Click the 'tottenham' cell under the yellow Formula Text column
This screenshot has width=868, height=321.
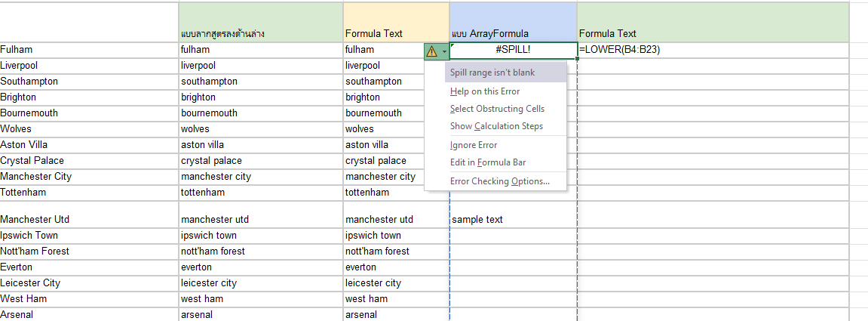[x=397, y=193]
